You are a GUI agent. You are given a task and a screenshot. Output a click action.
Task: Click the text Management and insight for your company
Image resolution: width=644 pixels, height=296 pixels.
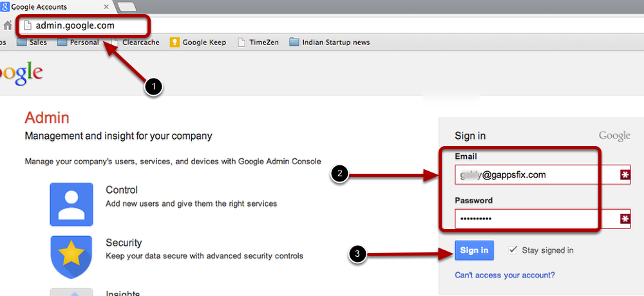pyautogui.click(x=118, y=136)
